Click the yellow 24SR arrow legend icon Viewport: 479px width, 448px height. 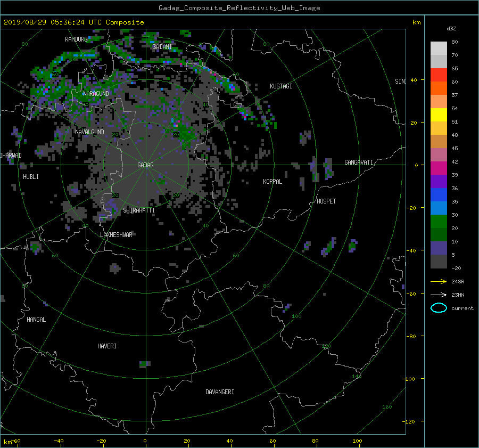click(x=439, y=282)
